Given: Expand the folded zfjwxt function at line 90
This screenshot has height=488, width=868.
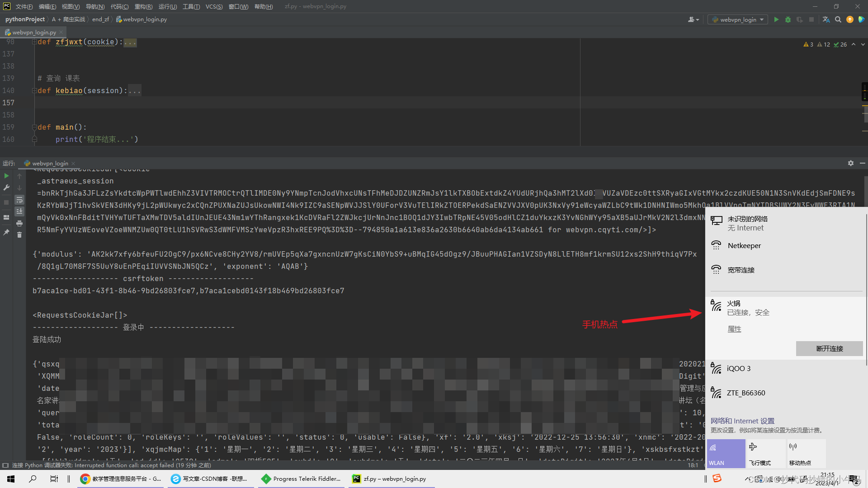Looking at the screenshot, I should click(34, 42).
